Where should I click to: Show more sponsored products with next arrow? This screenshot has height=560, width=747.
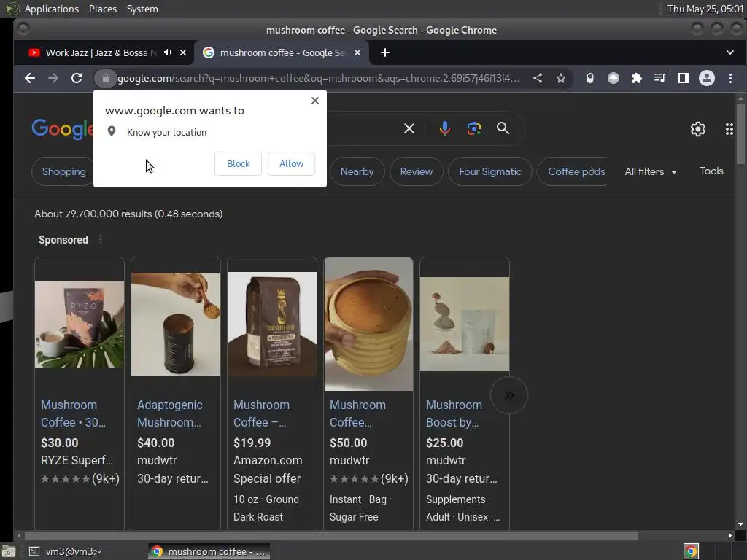coord(508,395)
